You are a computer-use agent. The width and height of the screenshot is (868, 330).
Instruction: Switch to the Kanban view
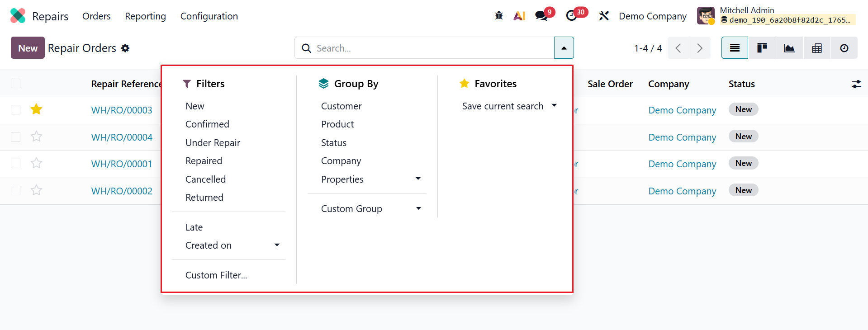click(x=762, y=48)
